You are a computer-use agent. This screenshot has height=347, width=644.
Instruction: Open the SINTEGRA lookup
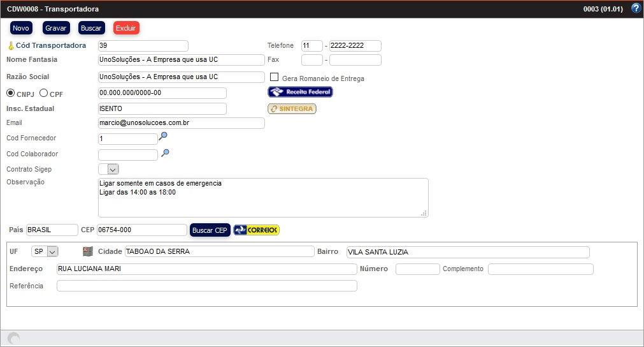(292, 109)
